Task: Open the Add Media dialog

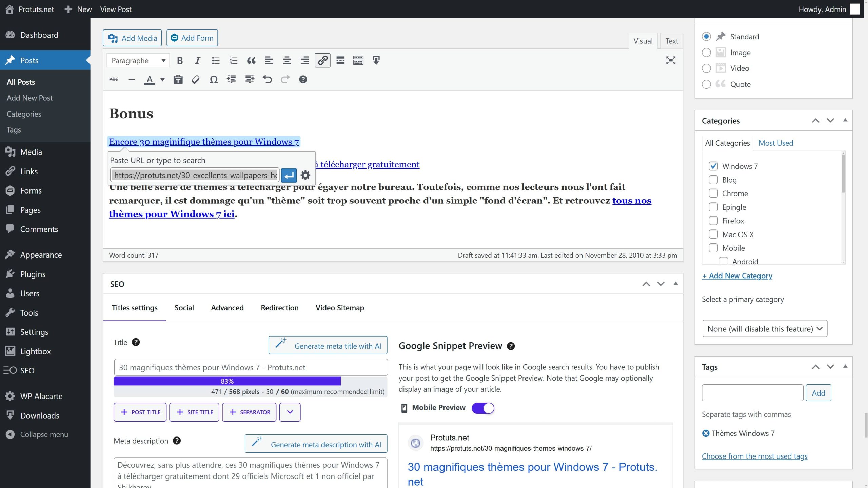Action: point(132,38)
